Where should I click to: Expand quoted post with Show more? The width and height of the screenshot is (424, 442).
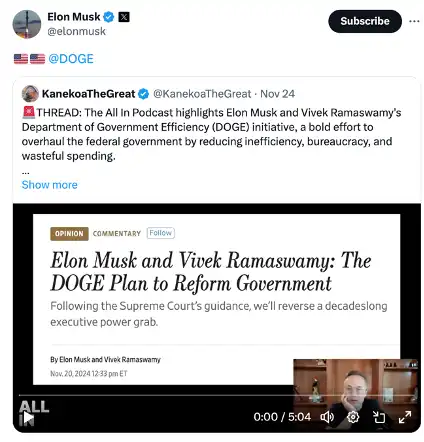tap(49, 185)
